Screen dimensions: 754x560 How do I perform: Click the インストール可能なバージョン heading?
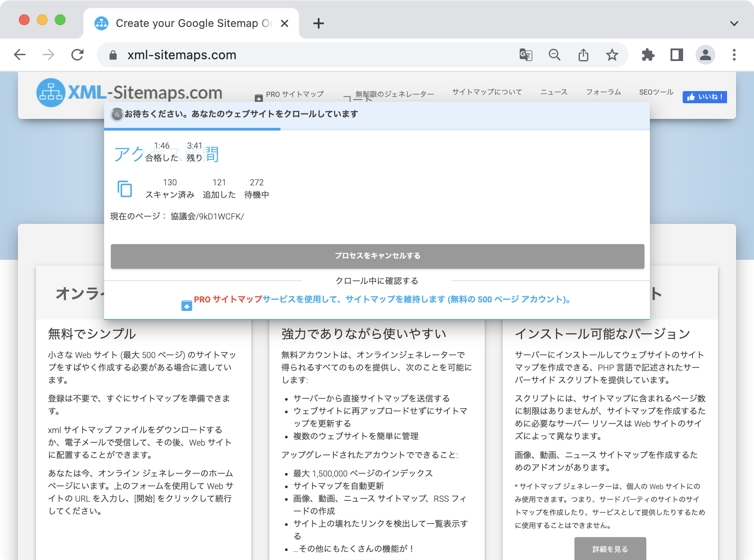[x=602, y=334]
